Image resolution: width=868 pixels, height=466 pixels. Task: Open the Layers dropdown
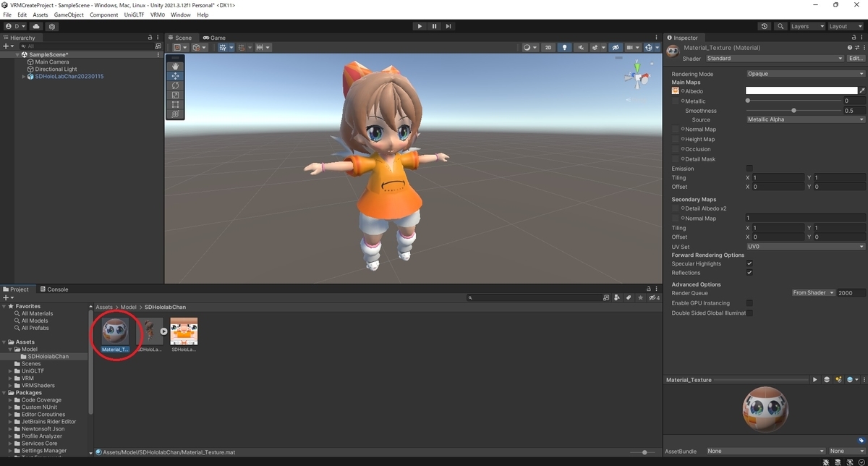(x=807, y=26)
